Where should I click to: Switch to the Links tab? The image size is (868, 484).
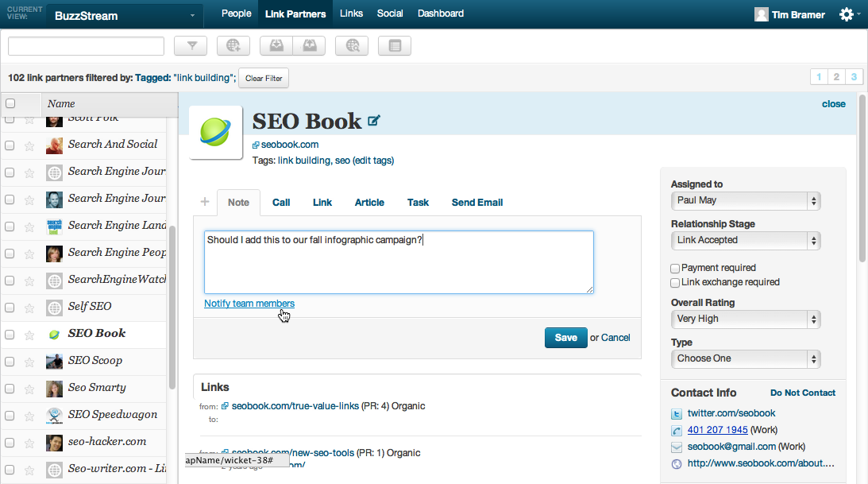(352, 14)
